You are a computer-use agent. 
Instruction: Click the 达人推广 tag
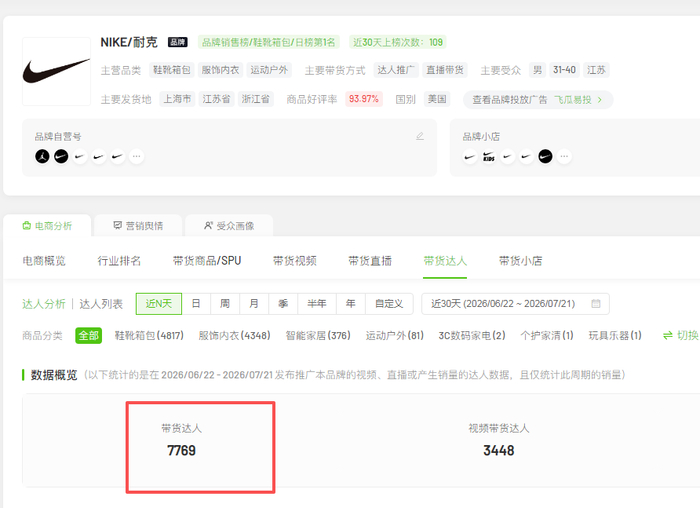point(396,70)
